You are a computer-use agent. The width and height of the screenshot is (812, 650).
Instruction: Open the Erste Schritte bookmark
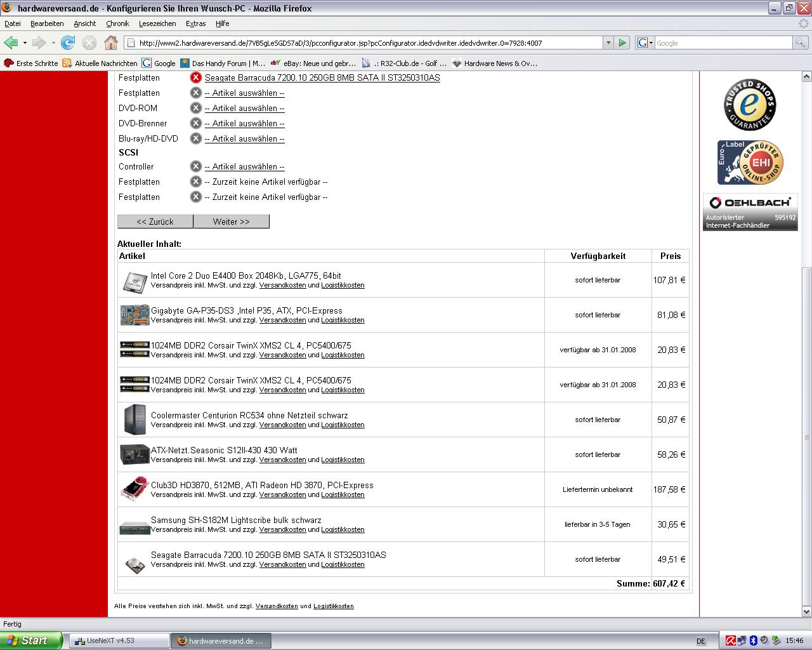click(30, 63)
